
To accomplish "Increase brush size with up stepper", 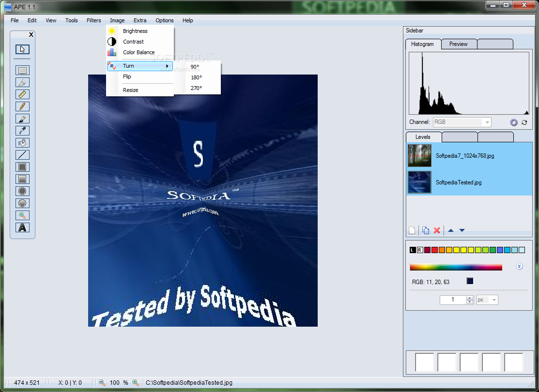I will coord(470,298).
